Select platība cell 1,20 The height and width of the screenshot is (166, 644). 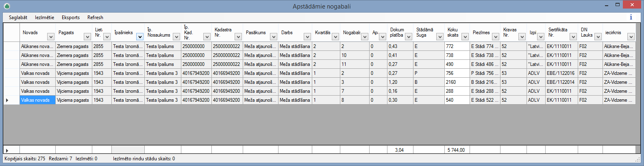(x=400, y=82)
